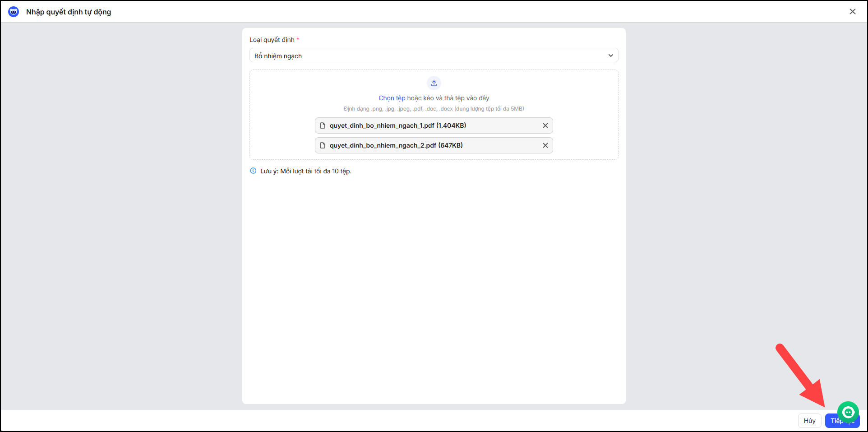Open the Loại quyết định dropdown

433,56
